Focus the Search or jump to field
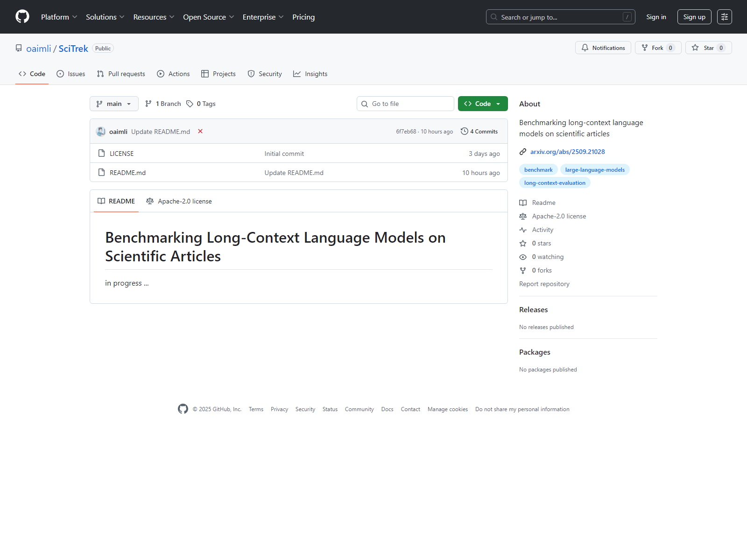This screenshot has width=747, height=560. [x=560, y=17]
